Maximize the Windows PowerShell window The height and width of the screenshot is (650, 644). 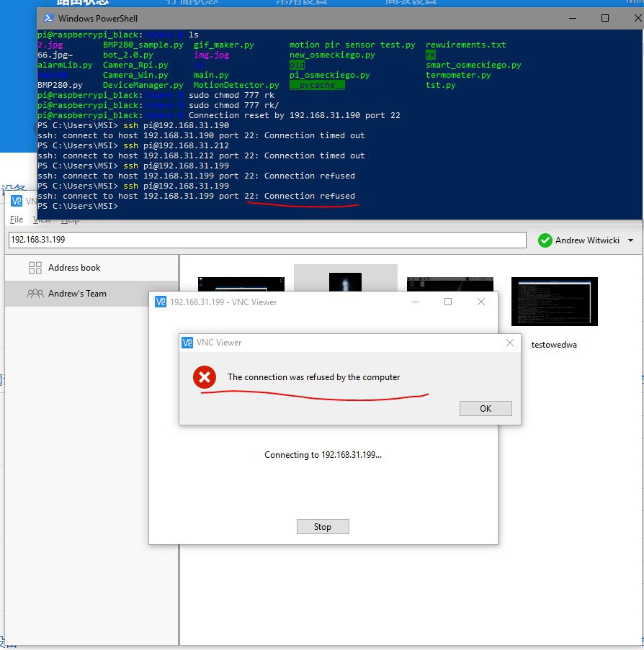pyautogui.click(x=605, y=18)
